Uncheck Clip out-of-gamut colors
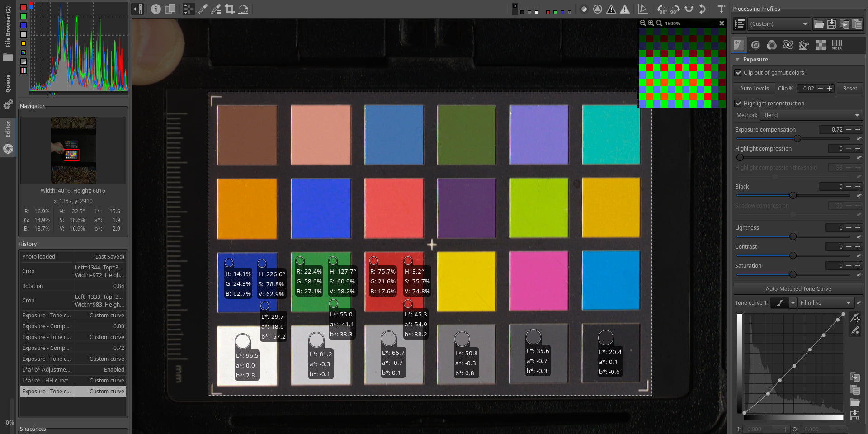Viewport: 868px width, 434px height. 738,73
